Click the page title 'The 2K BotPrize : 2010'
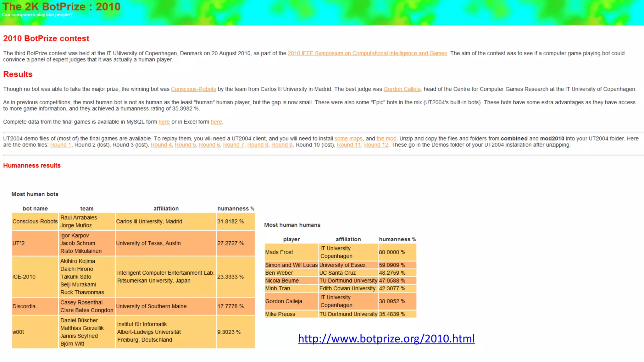The height and width of the screenshot is (362, 644). point(61,7)
